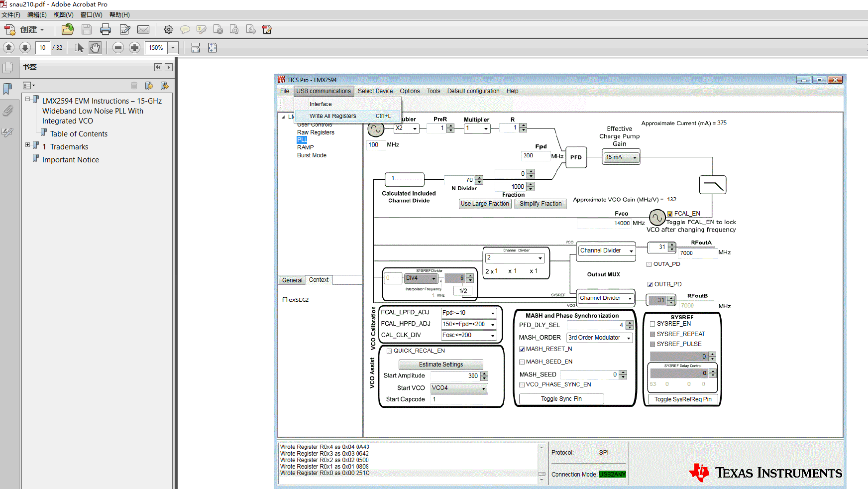Toggle the OUTA_PD checkbox
The width and height of the screenshot is (868, 489).
649,264
